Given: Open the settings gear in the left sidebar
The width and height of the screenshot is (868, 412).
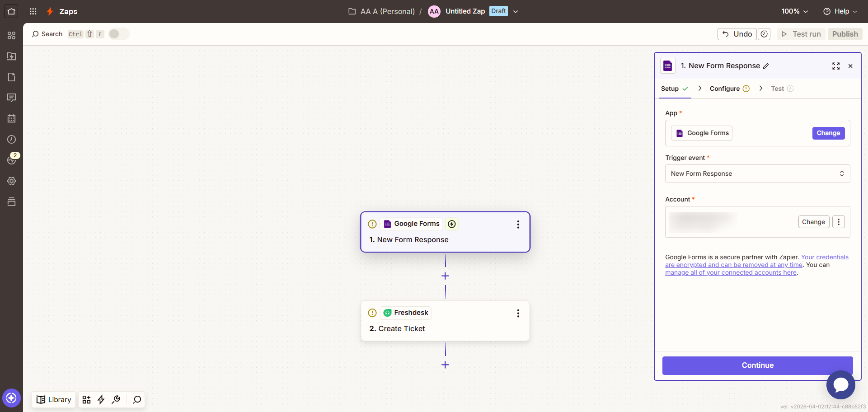Looking at the screenshot, I should (x=12, y=181).
